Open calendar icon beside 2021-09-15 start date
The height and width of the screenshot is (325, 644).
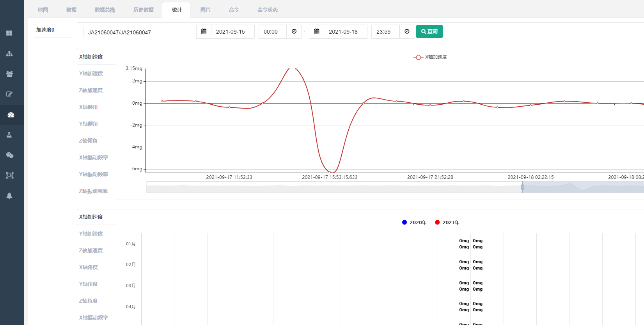204,32
